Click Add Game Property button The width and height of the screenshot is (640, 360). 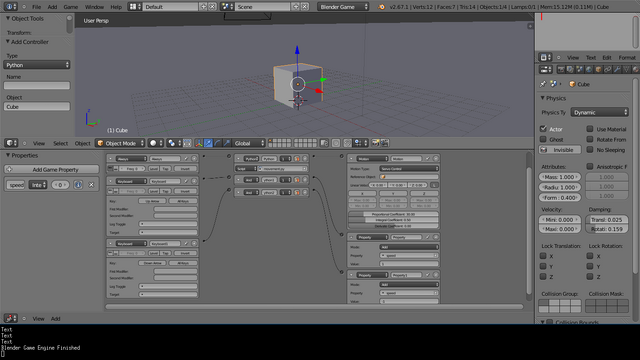point(52,169)
